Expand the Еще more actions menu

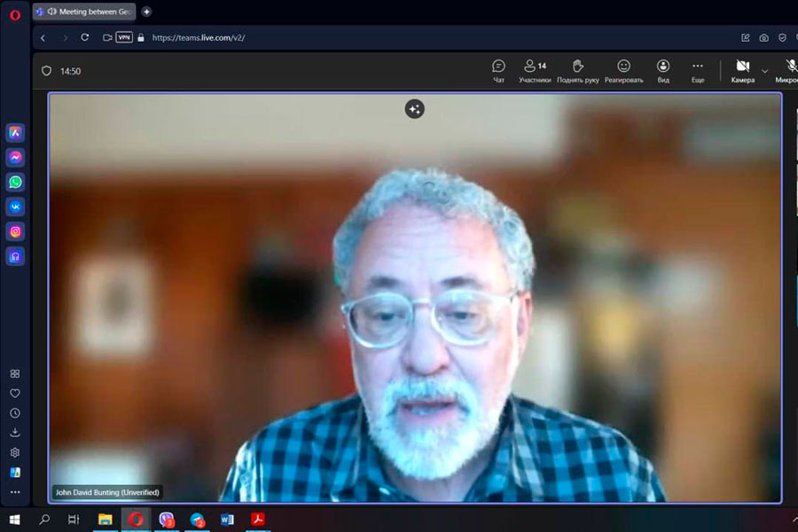click(x=698, y=70)
